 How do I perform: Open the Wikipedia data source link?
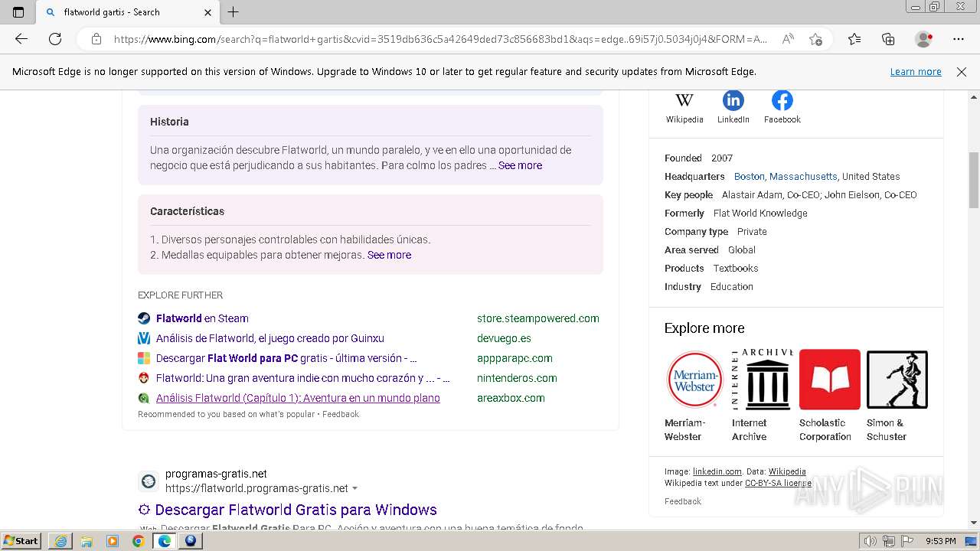(x=787, y=471)
